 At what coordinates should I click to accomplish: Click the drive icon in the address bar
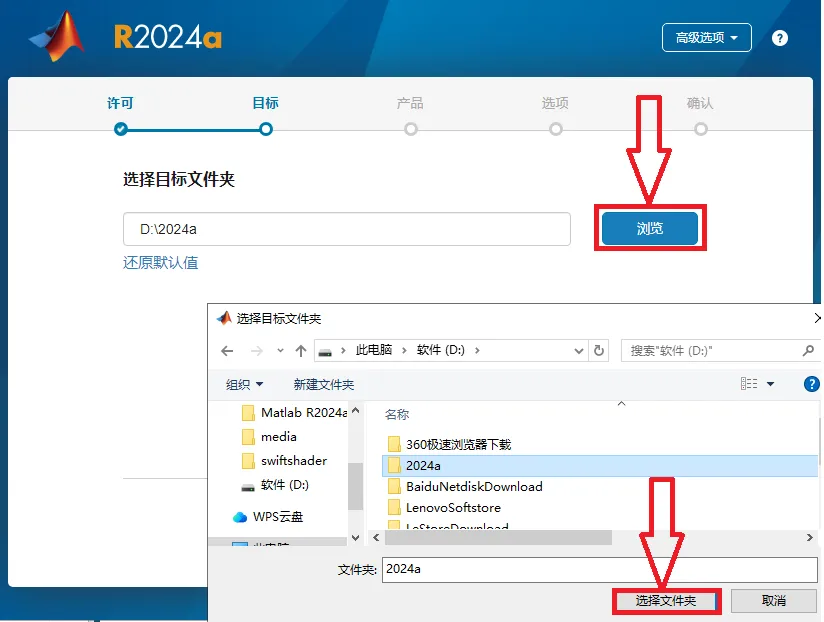pyautogui.click(x=325, y=352)
